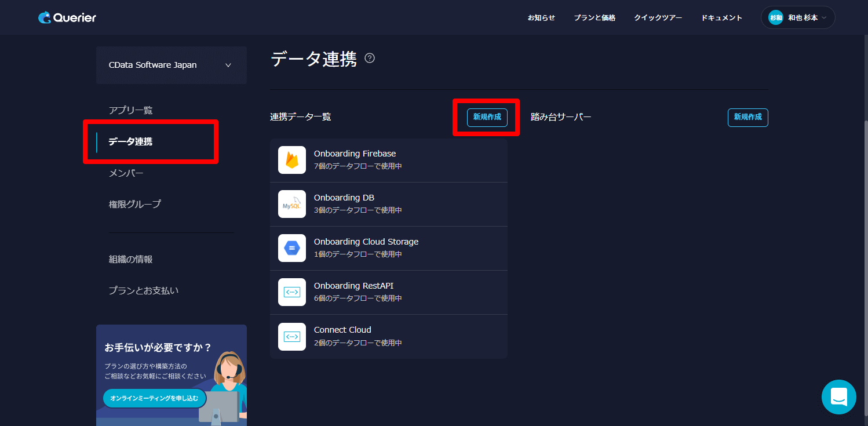
Task: Open 権限グループ in the sidebar
Action: click(135, 204)
